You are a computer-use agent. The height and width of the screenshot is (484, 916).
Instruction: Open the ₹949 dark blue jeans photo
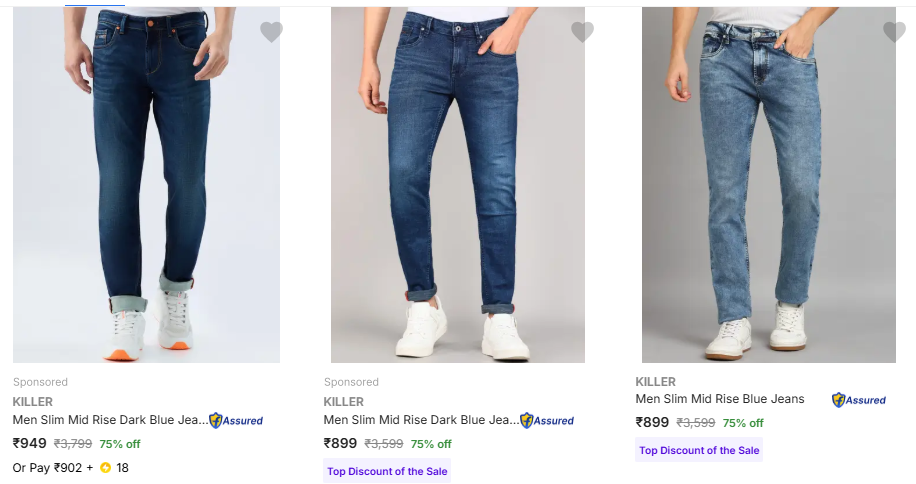[146, 185]
